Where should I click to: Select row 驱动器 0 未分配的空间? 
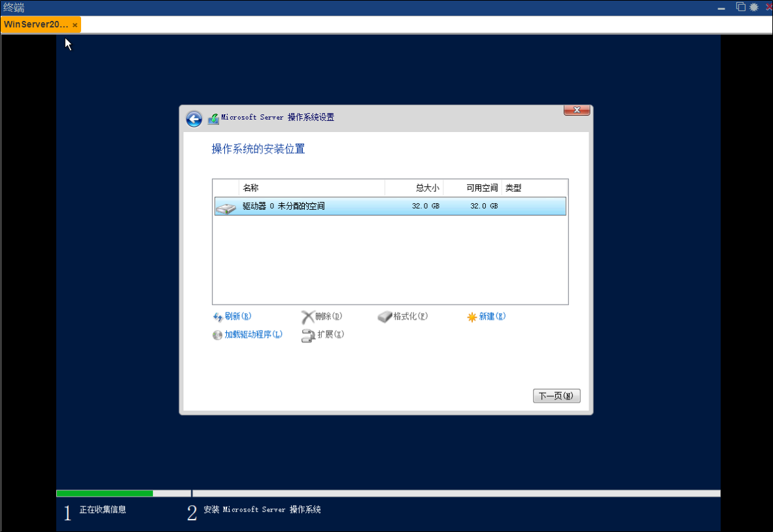[390, 207]
